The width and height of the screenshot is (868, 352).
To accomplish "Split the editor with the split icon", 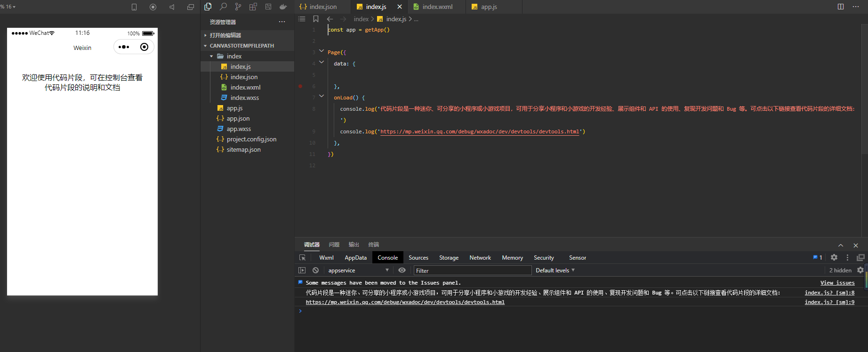I will pyautogui.click(x=841, y=7).
